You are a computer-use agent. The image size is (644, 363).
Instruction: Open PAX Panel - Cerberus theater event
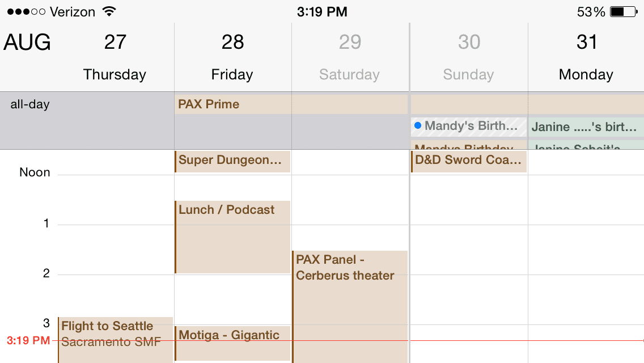350,307
